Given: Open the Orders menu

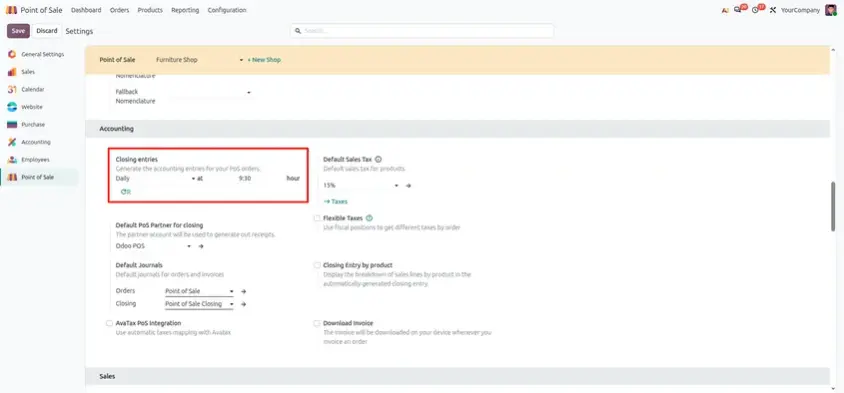Looking at the screenshot, I should tap(119, 10).
